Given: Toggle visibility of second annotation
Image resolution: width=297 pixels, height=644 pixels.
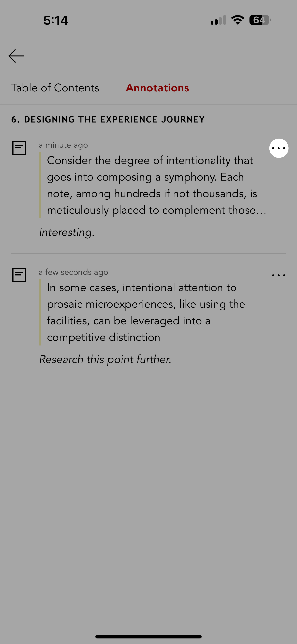Looking at the screenshot, I should click(19, 275).
